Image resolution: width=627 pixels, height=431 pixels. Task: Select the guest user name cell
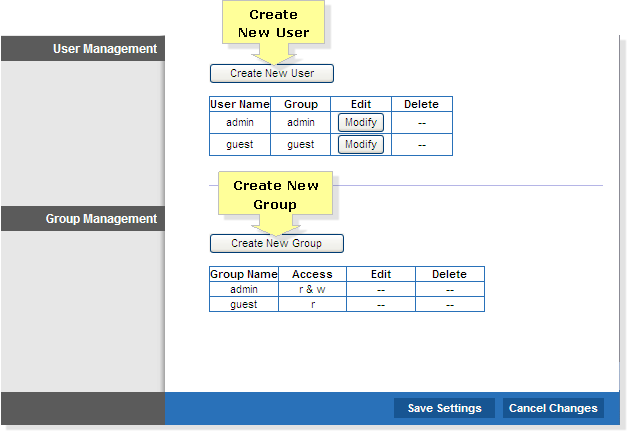(x=240, y=144)
